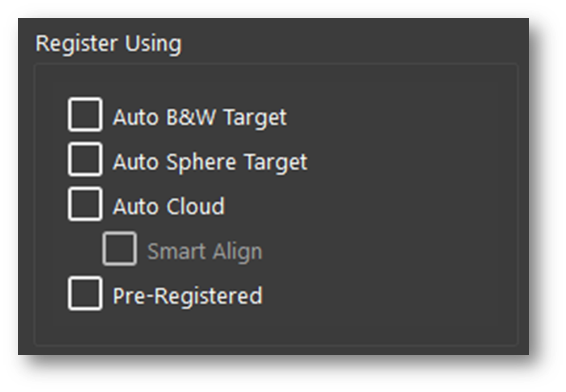
Task: Click the Auto B&W Target label text
Action: tap(199, 117)
